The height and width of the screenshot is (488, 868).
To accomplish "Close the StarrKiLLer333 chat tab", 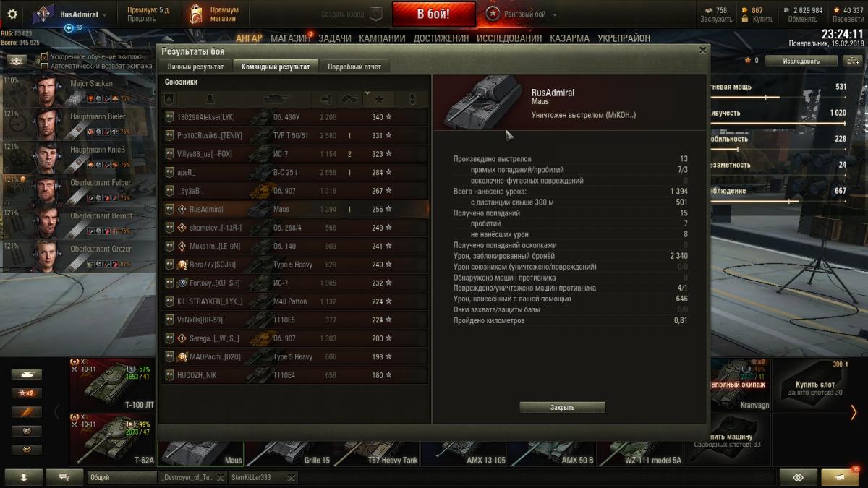I will point(291,477).
